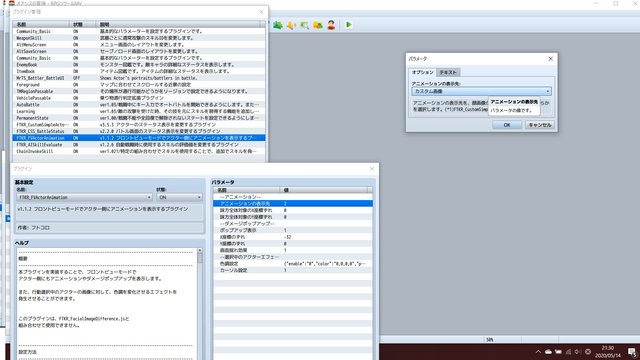Select the TMRegionPassable plugin row
The width and height of the screenshot is (640, 360).
pyautogui.click(x=139, y=91)
